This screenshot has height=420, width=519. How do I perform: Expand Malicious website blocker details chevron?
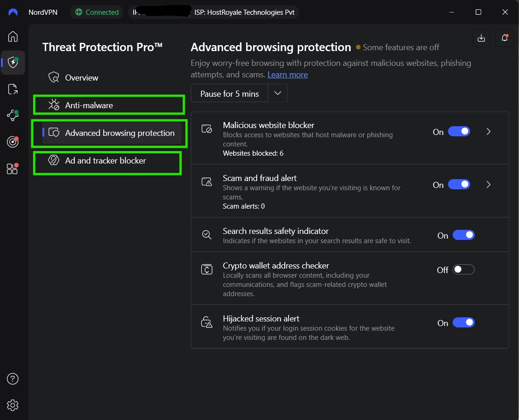coord(488,132)
